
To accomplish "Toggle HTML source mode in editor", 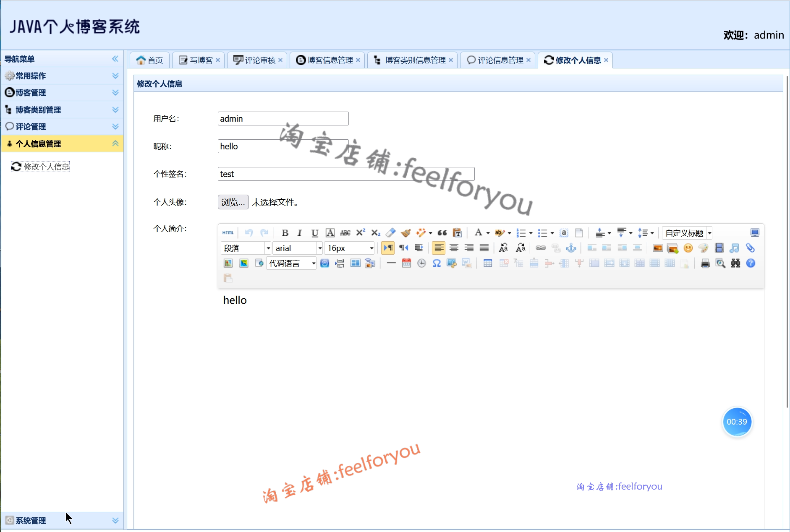I will [228, 233].
